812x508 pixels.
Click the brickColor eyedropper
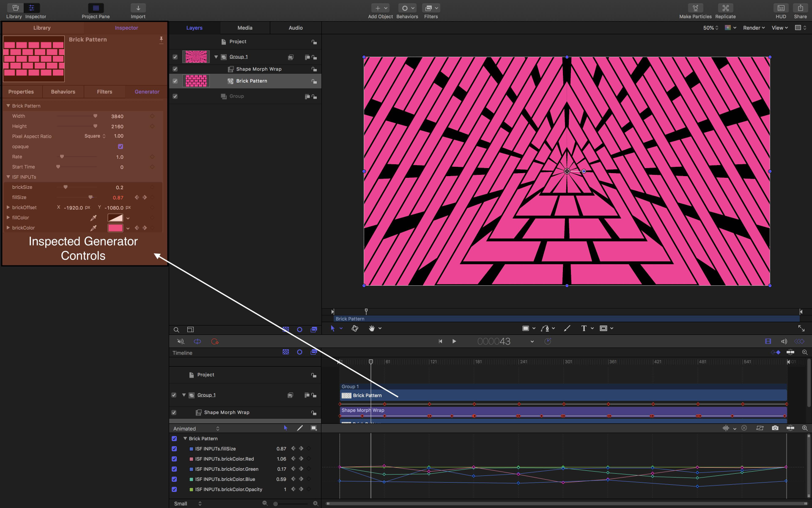[93, 228]
